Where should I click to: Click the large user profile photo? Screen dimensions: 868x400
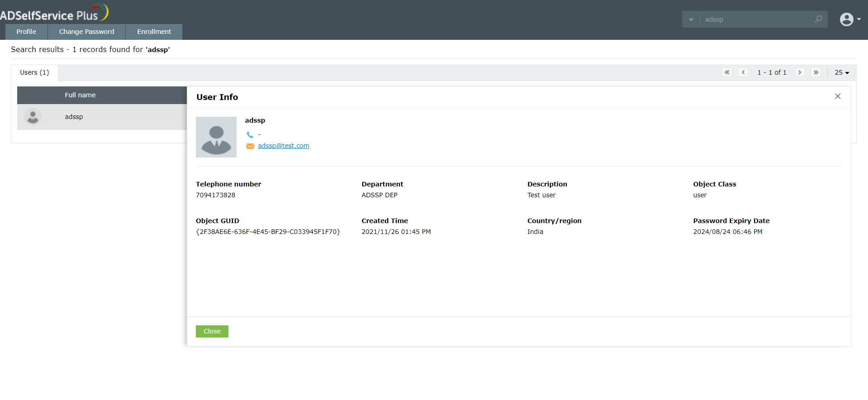[216, 137]
